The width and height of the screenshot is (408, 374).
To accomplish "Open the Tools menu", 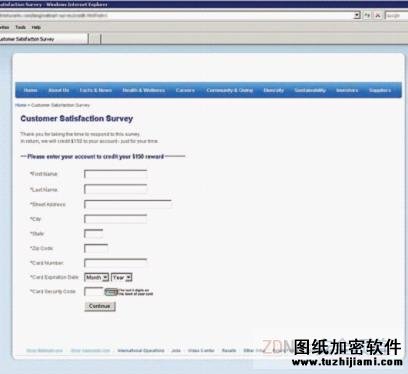I will tap(20, 27).
